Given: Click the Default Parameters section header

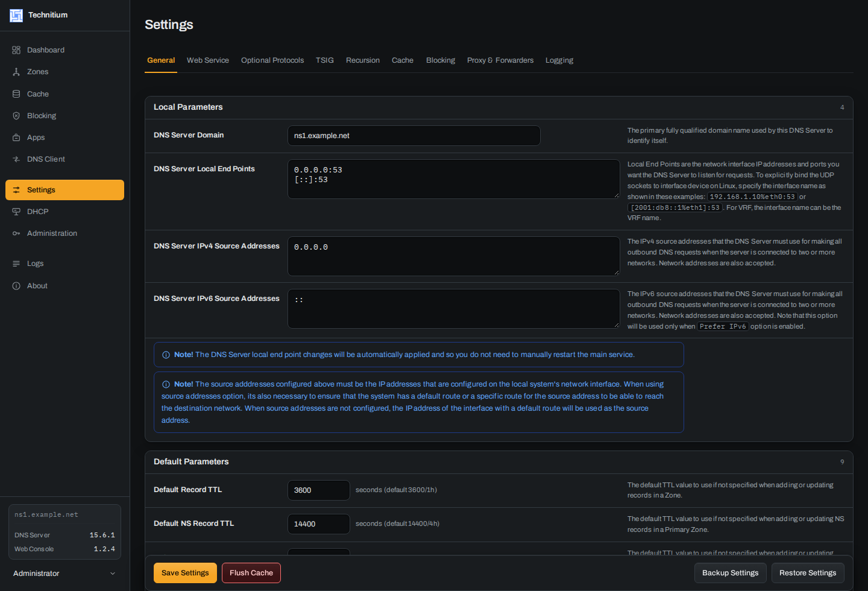Looking at the screenshot, I should point(499,462).
